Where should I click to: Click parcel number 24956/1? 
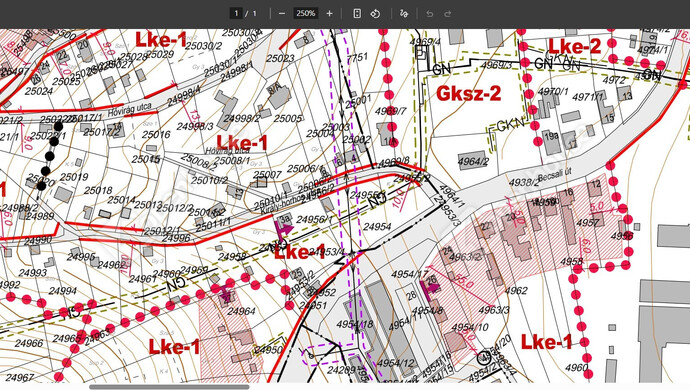point(315,219)
